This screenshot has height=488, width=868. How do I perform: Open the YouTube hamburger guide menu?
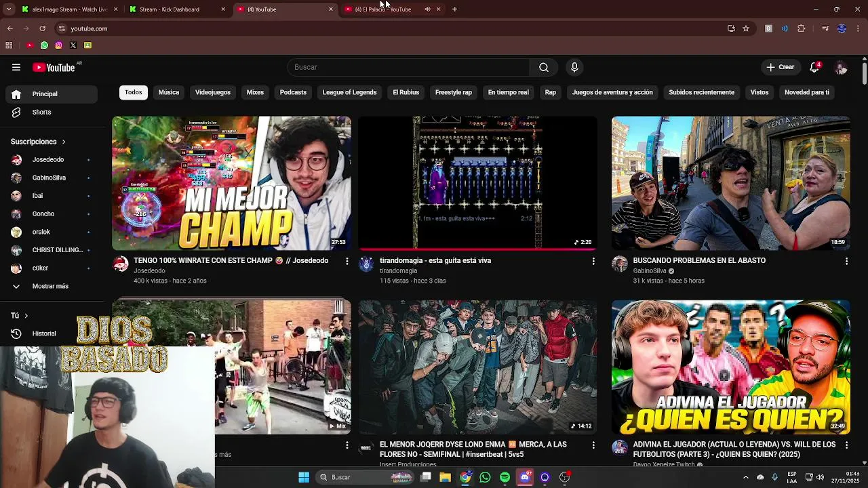16,67
